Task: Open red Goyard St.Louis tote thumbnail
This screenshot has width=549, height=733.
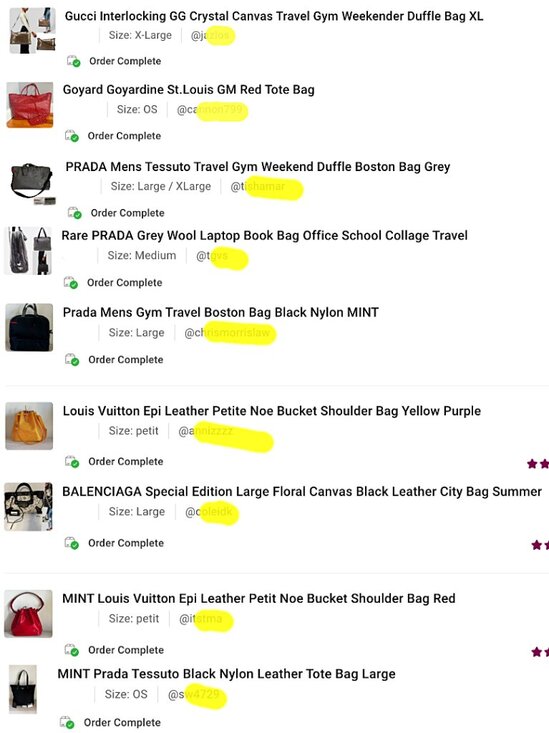Action: (x=29, y=105)
